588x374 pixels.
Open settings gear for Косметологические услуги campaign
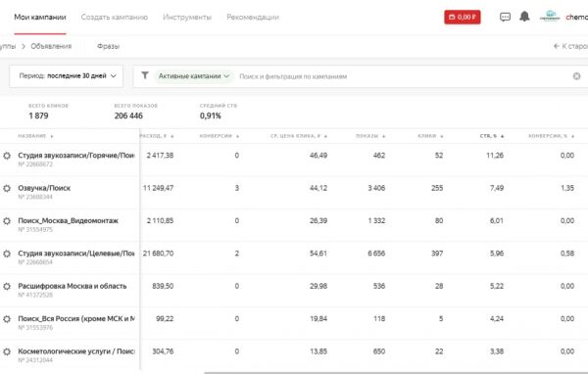pyautogui.click(x=7, y=351)
